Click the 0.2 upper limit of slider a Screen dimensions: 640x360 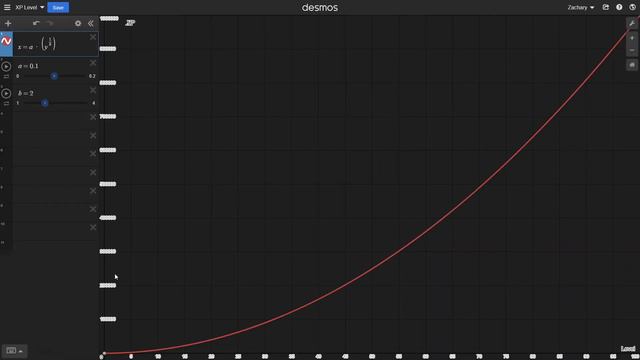pos(92,76)
